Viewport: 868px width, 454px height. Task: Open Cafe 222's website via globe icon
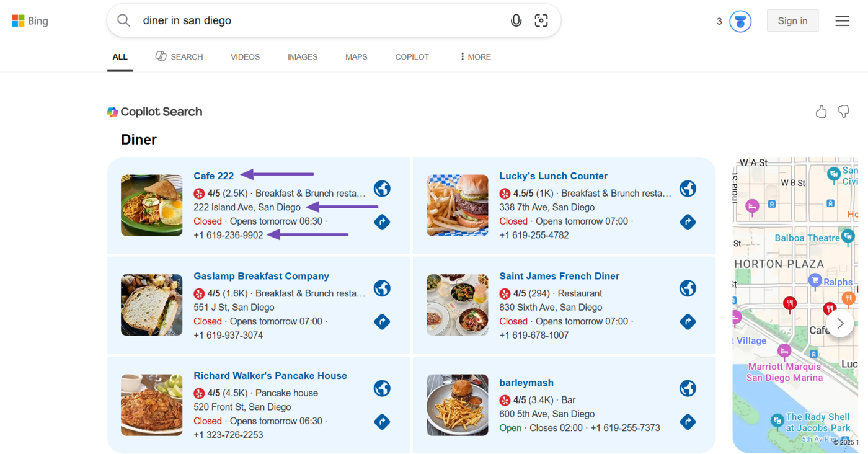click(x=382, y=189)
